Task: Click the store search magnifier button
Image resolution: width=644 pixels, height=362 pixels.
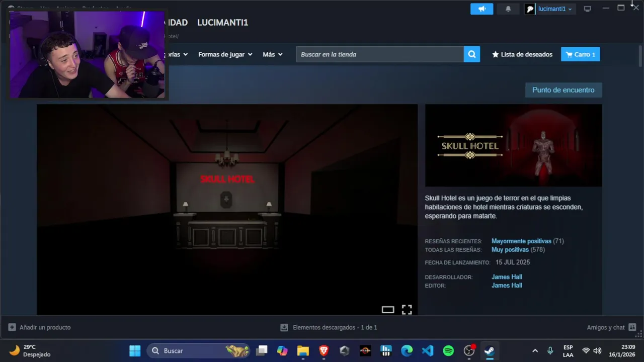Action: (471, 54)
